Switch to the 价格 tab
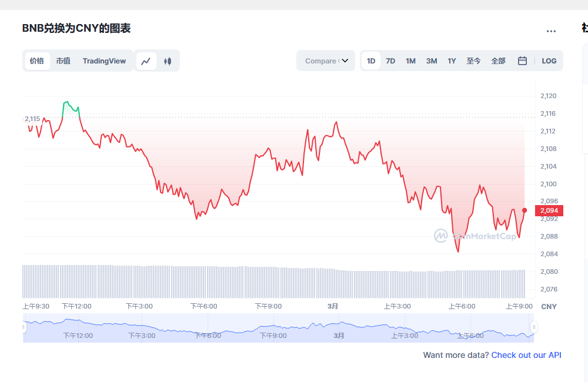 coord(37,61)
